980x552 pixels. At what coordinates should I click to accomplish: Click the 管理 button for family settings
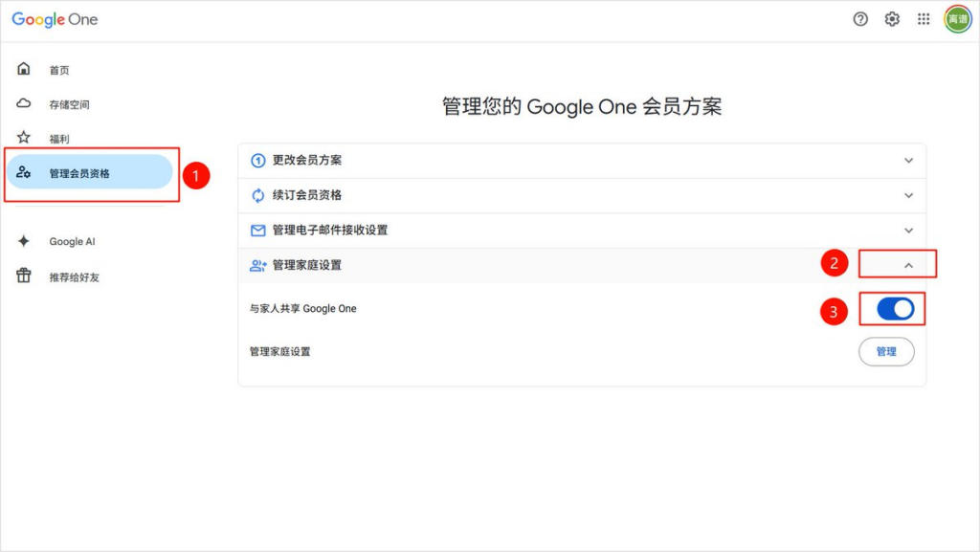[x=886, y=351]
